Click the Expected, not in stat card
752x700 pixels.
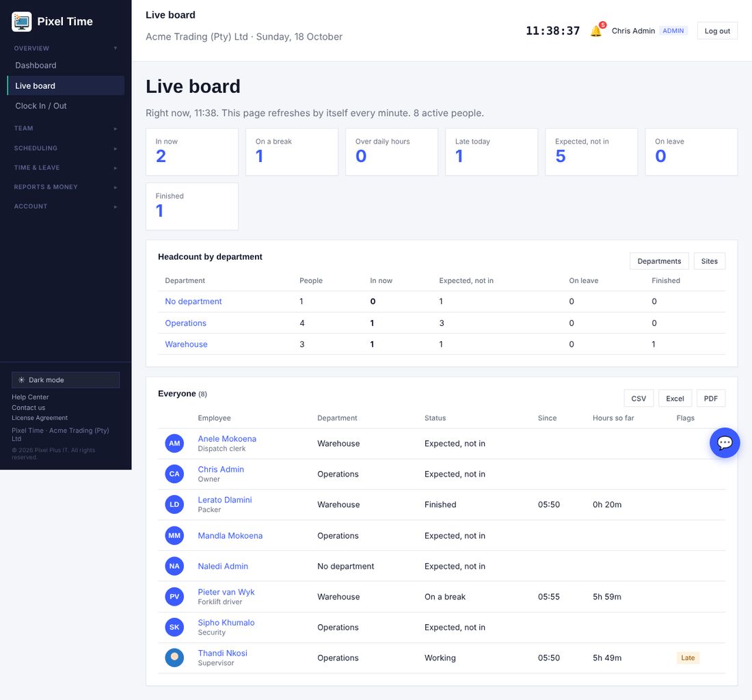[591, 152]
